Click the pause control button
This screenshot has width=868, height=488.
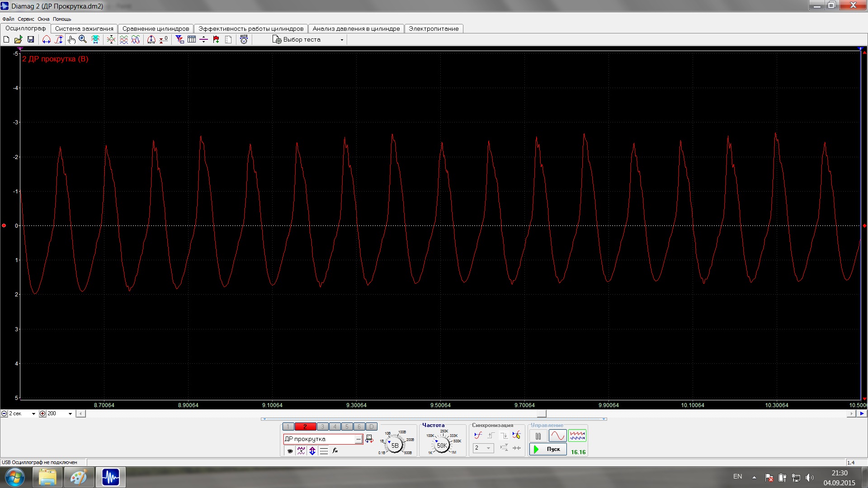point(538,436)
